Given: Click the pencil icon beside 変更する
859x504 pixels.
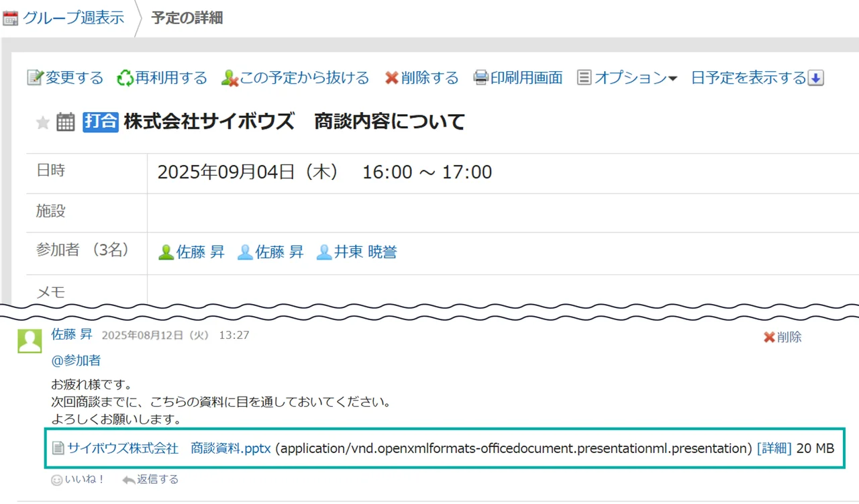Looking at the screenshot, I should (35, 78).
